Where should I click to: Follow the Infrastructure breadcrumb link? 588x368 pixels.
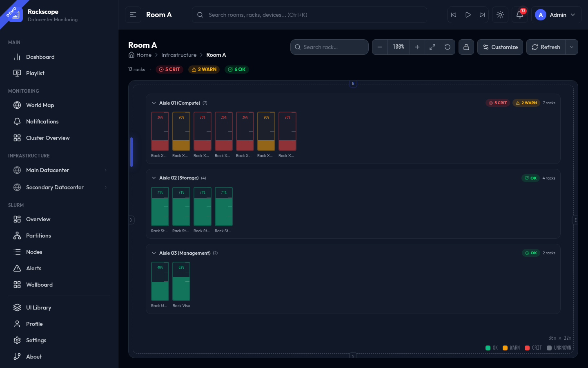(x=179, y=55)
